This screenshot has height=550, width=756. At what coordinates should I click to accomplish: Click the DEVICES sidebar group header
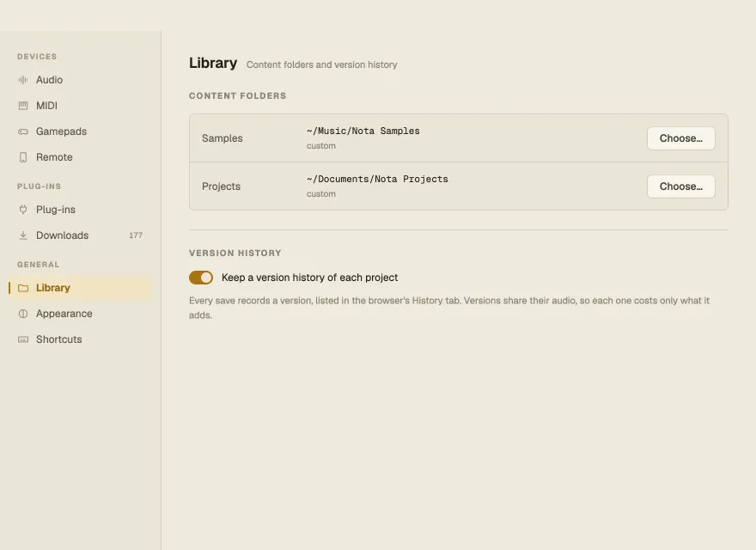(x=37, y=57)
